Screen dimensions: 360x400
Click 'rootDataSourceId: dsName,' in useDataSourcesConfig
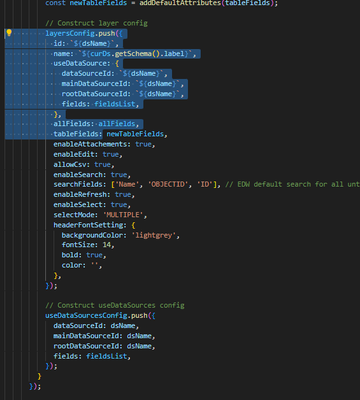pyautogui.click(x=105, y=346)
